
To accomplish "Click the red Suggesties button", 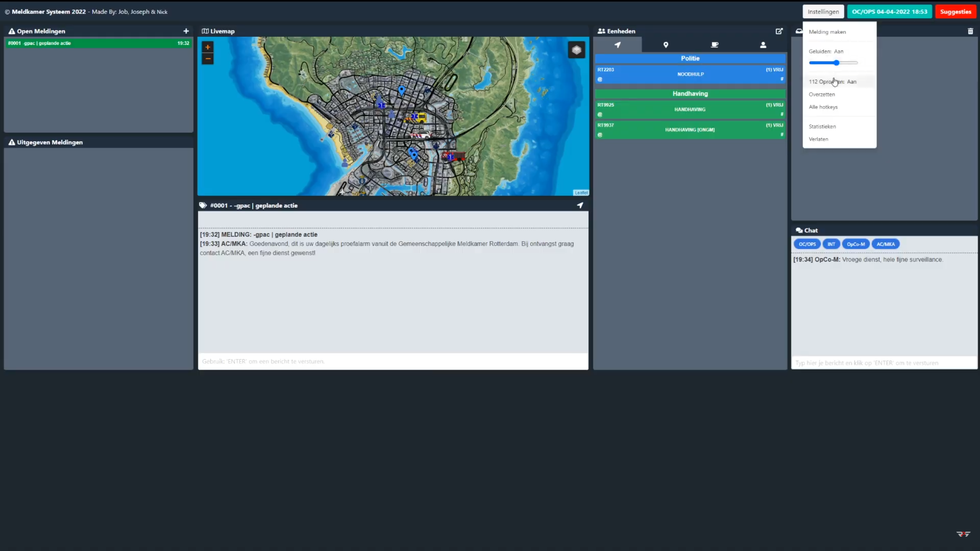I will click(955, 11).
